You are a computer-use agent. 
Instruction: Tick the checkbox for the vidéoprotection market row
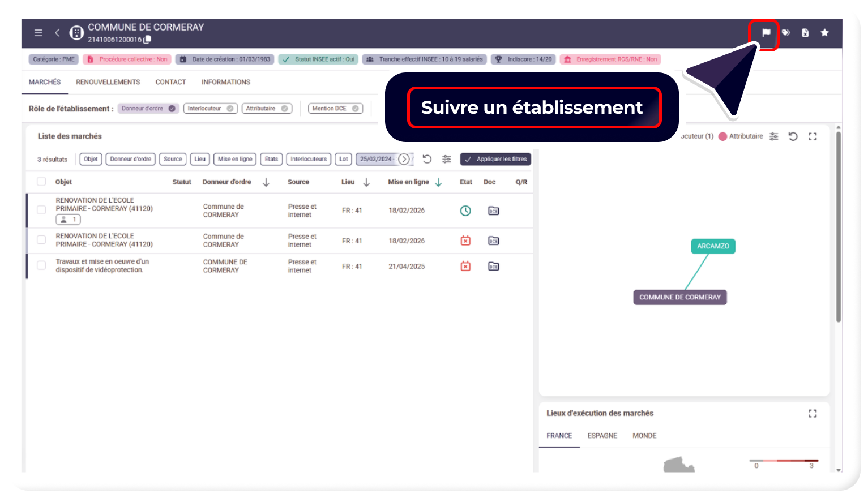click(41, 265)
